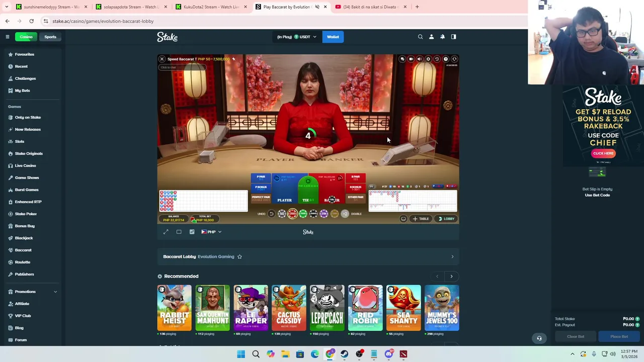Enter fullscreen mode for the game

pos(166,232)
